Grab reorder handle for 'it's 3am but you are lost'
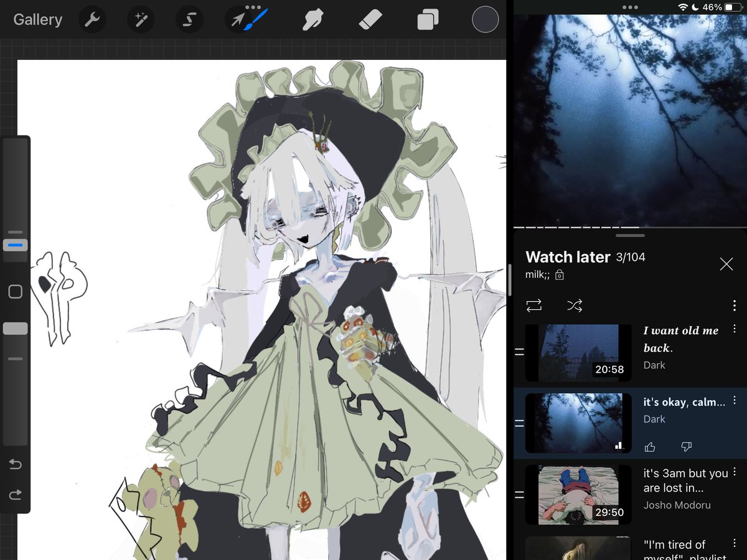This screenshot has height=560, width=747. (x=519, y=495)
